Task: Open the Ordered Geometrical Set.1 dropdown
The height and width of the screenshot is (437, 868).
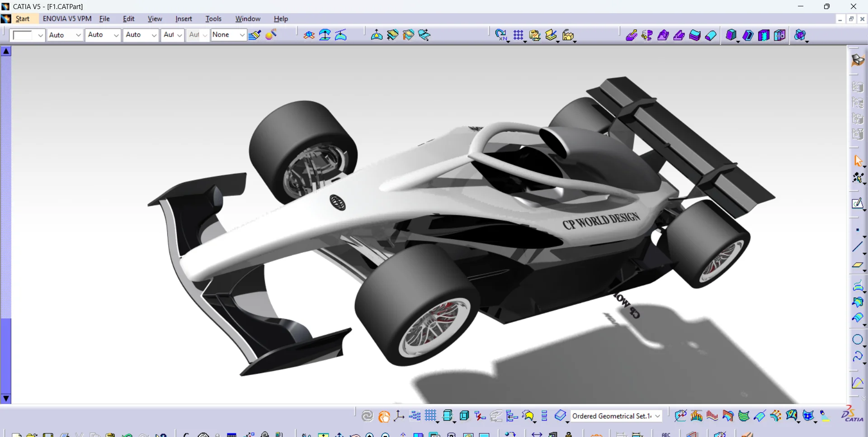Action: pyautogui.click(x=658, y=416)
